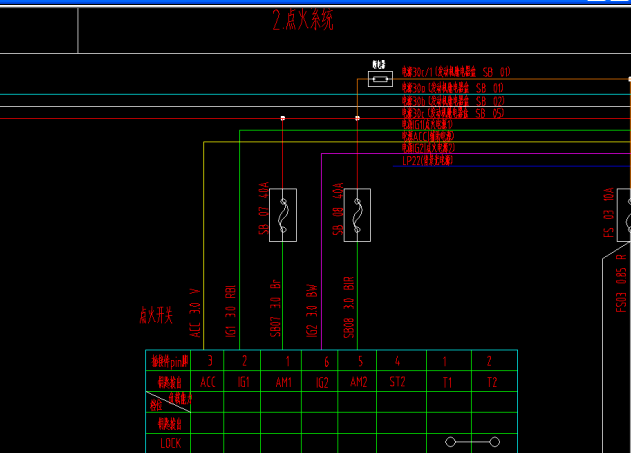
Task: Click pin number "1" above T1
Action: 445,362
